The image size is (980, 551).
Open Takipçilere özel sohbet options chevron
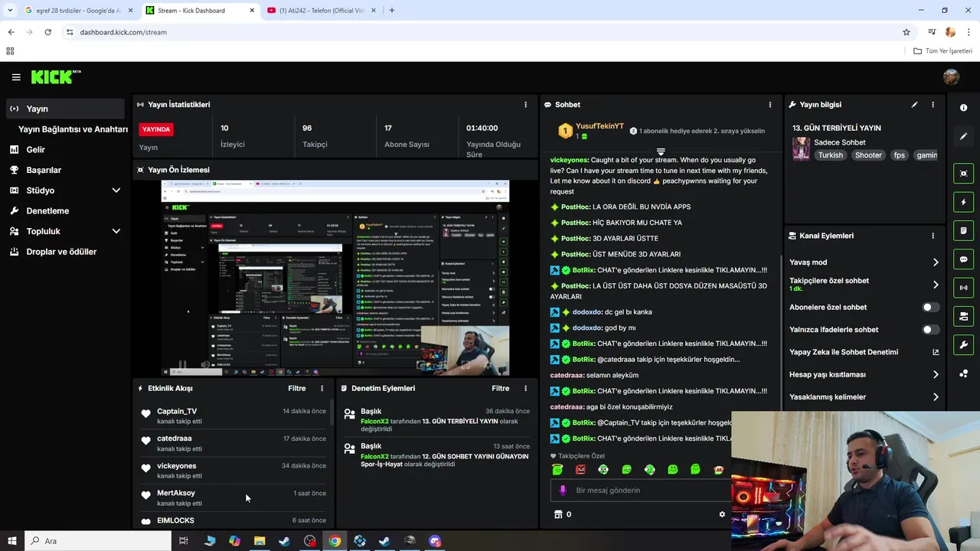click(935, 285)
